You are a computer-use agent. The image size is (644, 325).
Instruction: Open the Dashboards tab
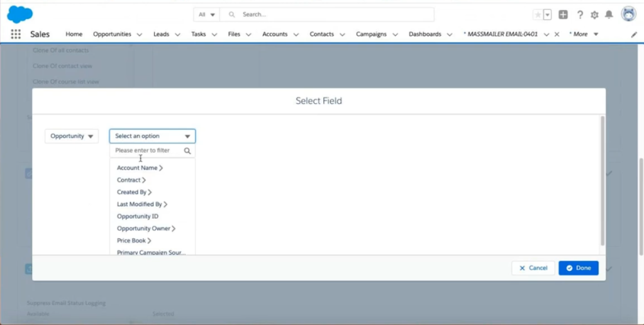pyautogui.click(x=425, y=34)
